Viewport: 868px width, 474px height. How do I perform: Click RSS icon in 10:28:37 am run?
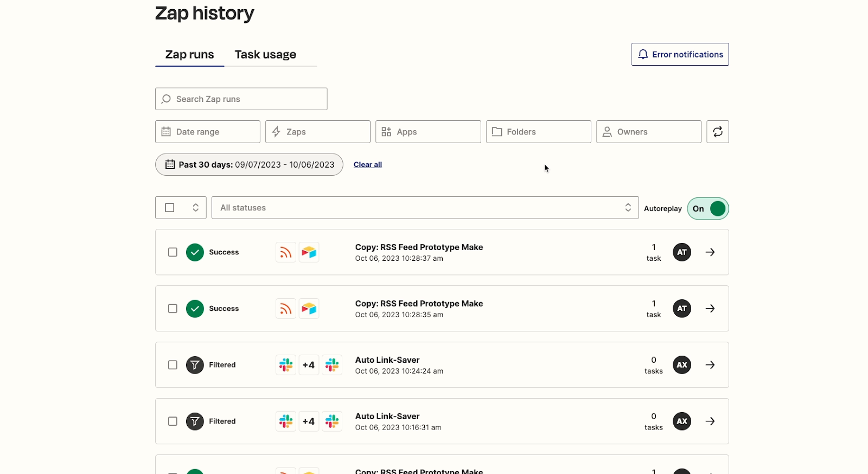pos(286,252)
